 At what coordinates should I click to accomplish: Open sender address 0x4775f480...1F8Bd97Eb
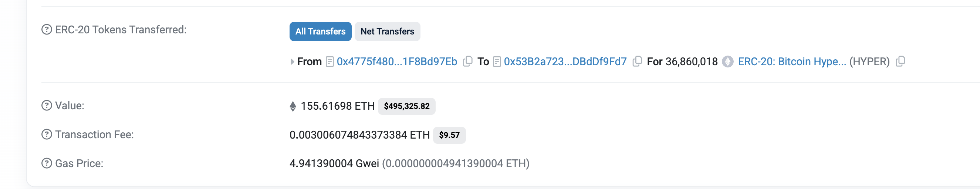click(396, 62)
